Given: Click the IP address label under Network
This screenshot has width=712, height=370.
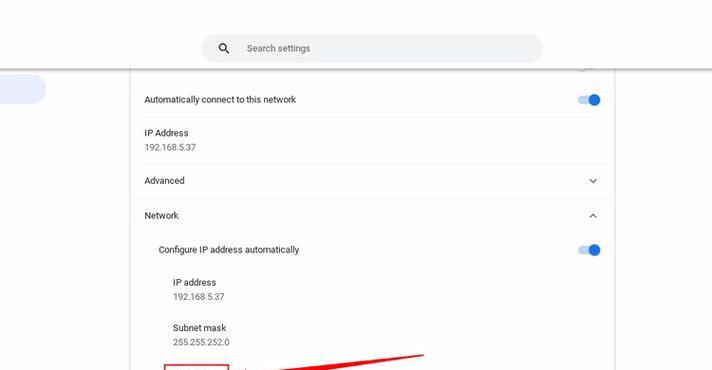Looking at the screenshot, I should click(x=194, y=282).
